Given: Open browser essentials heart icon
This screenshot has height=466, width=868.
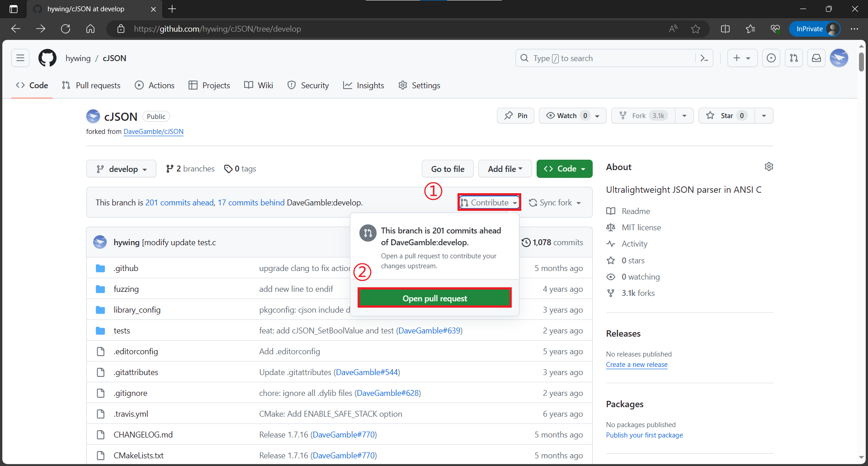Looking at the screenshot, I should point(775,29).
